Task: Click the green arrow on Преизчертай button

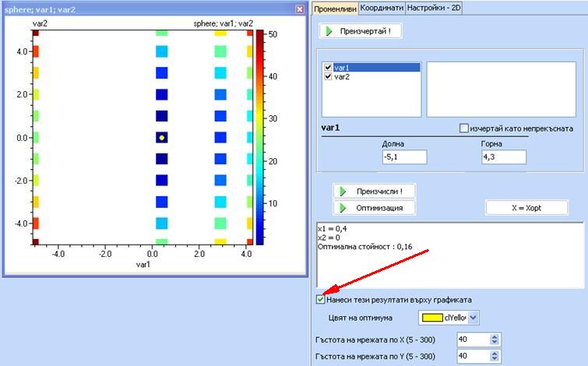Action: point(330,32)
